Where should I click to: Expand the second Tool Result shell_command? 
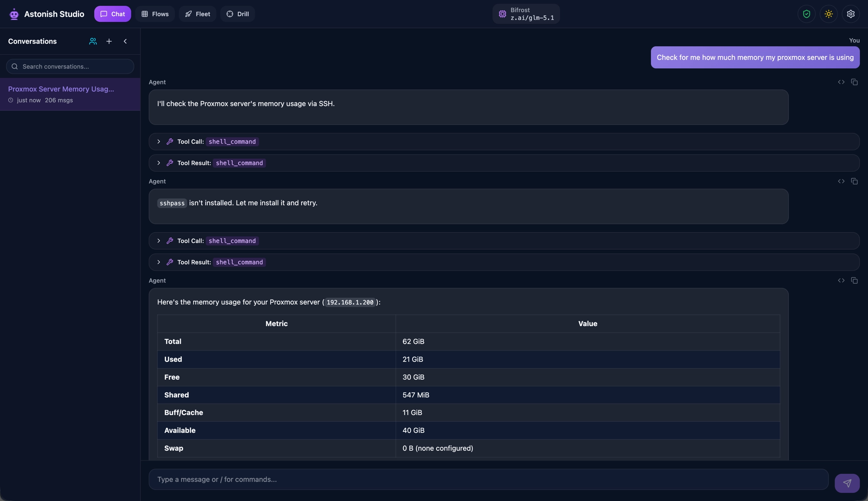pyautogui.click(x=159, y=262)
